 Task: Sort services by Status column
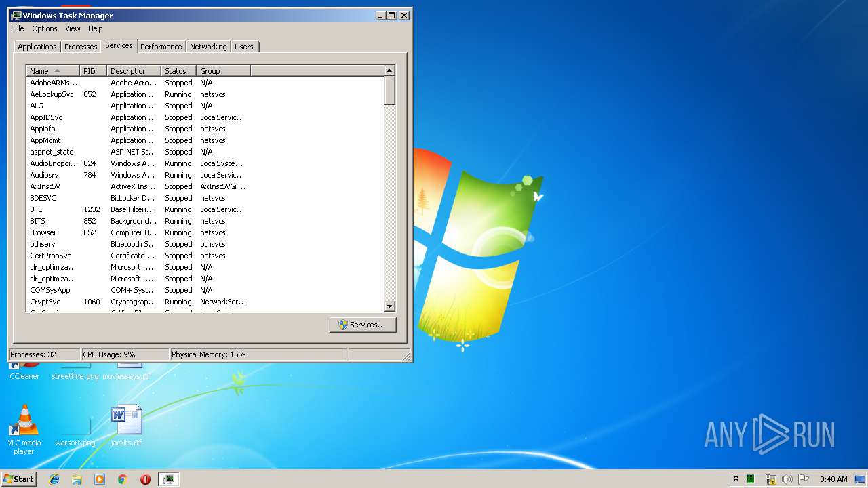point(179,70)
